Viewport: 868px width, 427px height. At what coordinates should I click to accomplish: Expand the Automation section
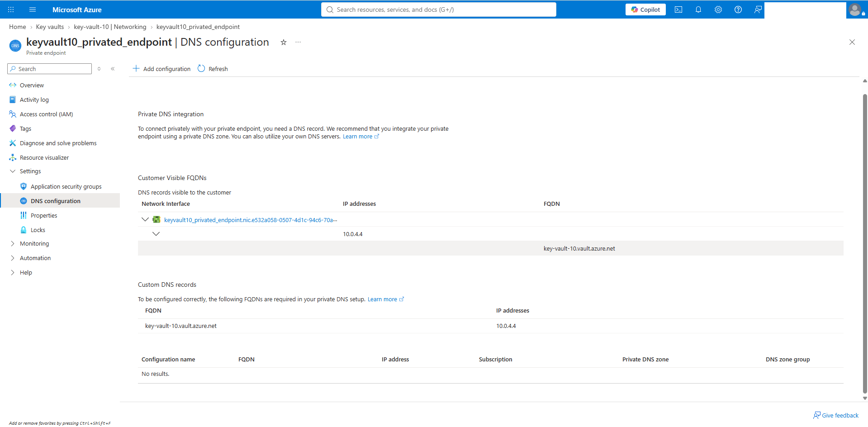pyautogui.click(x=13, y=258)
